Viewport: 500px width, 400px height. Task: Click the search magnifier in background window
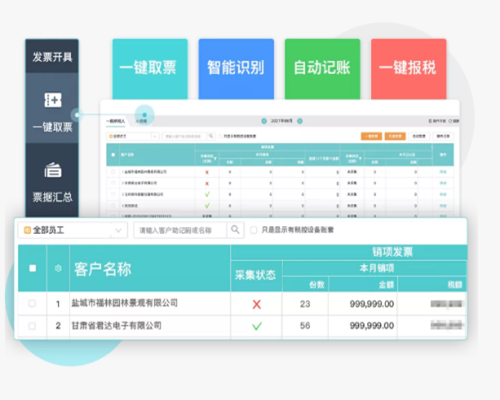(211, 136)
